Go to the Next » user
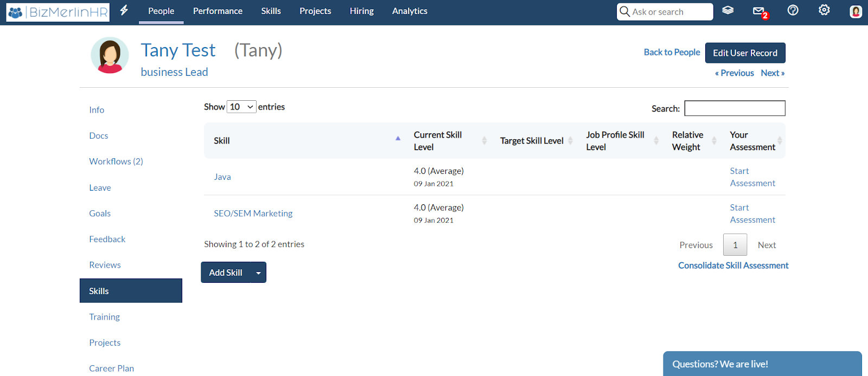868x376 pixels. click(x=773, y=73)
